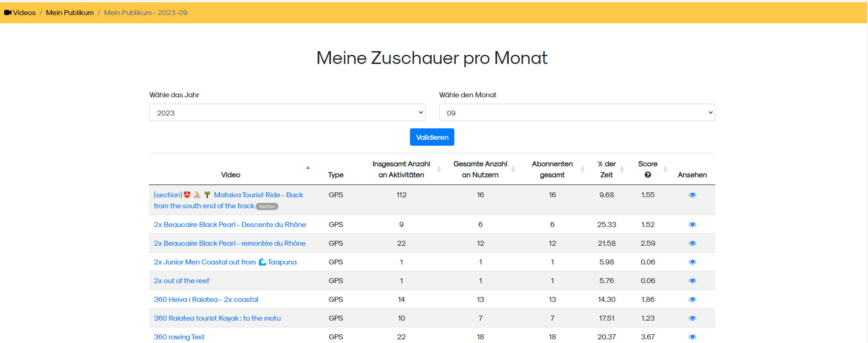View the Descente du Rhône video via eye icon
The image size is (868, 343).
click(x=692, y=225)
